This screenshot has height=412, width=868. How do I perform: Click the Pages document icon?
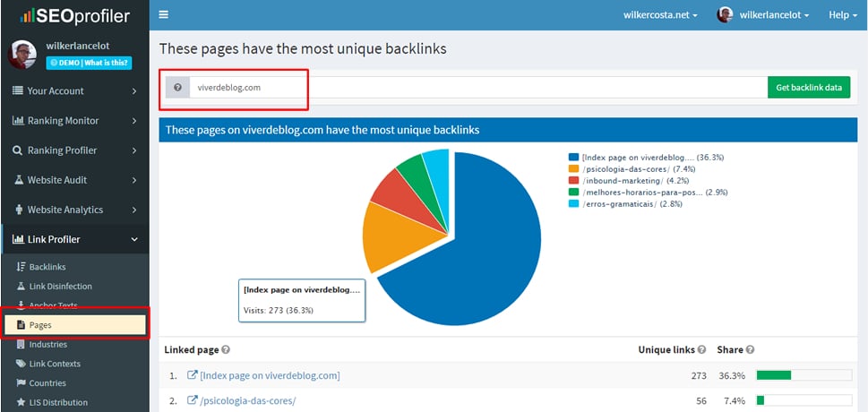(x=21, y=325)
